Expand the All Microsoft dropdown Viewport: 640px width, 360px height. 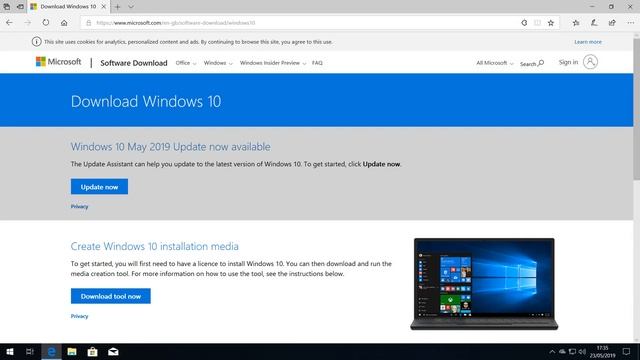pos(495,63)
